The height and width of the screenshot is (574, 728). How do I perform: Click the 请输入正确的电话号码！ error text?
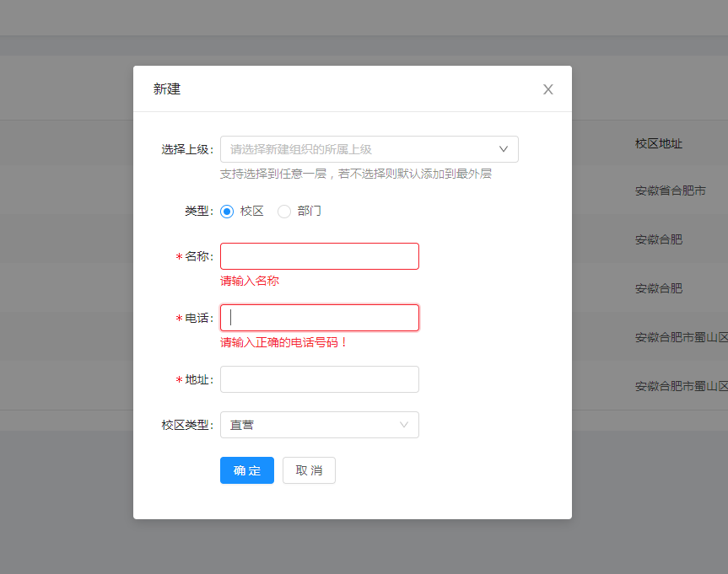pos(284,342)
